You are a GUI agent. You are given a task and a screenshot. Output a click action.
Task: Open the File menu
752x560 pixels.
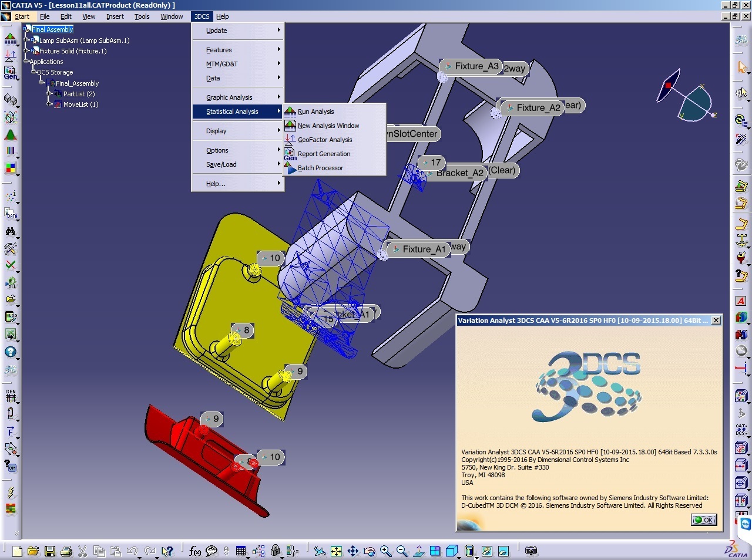pos(45,16)
